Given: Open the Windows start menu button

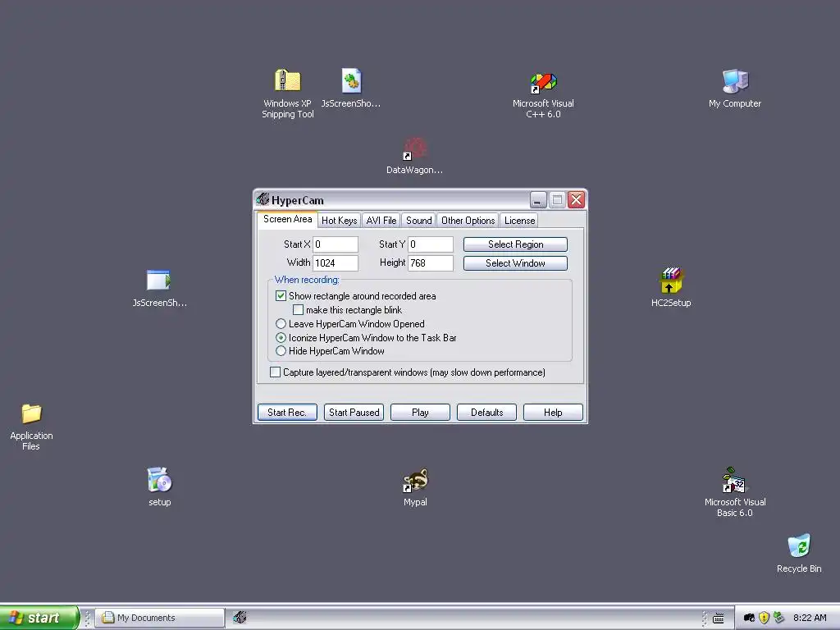Looking at the screenshot, I should pos(39,618).
